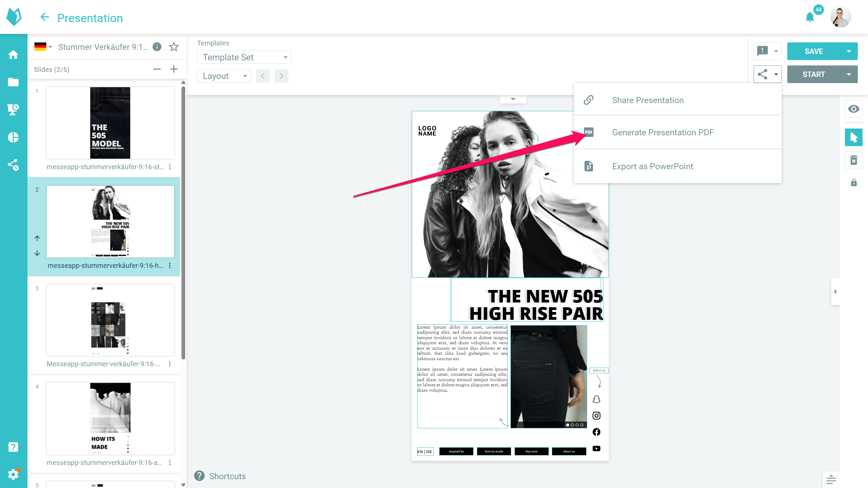
Task: Mark the presentation as favorite with the star
Action: click(174, 47)
